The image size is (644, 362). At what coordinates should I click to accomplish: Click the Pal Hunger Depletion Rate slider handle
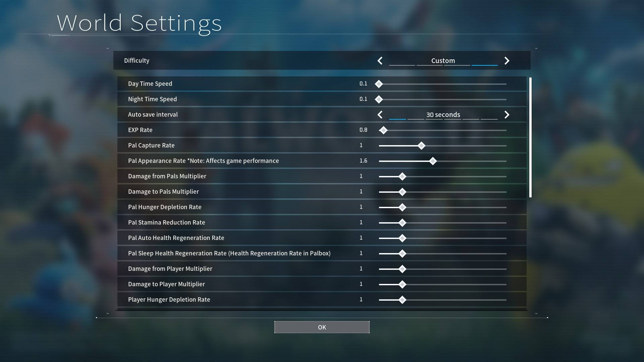[402, 207]
